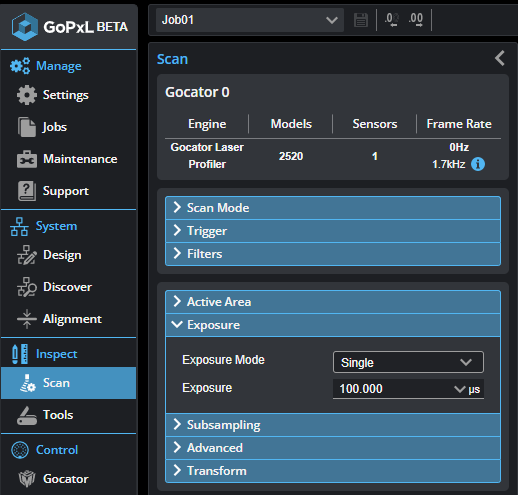Click the Maintenance toolbox icon
The height and width of the screenshot is (495, 518).
pos(27,159)
